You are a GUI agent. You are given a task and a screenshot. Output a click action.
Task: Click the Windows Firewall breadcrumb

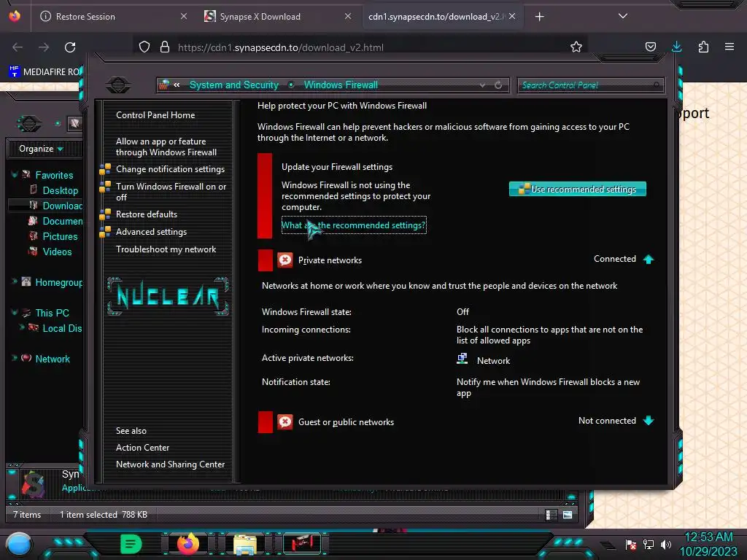pos(341,85)
